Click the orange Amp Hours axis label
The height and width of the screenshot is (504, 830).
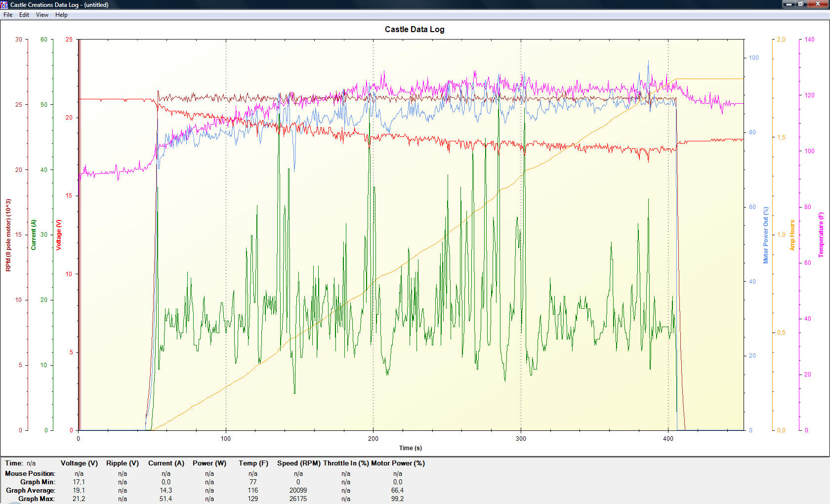point(792,235)
